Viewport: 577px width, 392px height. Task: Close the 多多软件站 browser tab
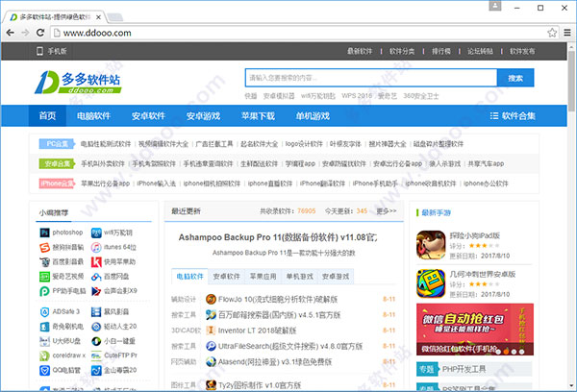[x=98, y=17]
